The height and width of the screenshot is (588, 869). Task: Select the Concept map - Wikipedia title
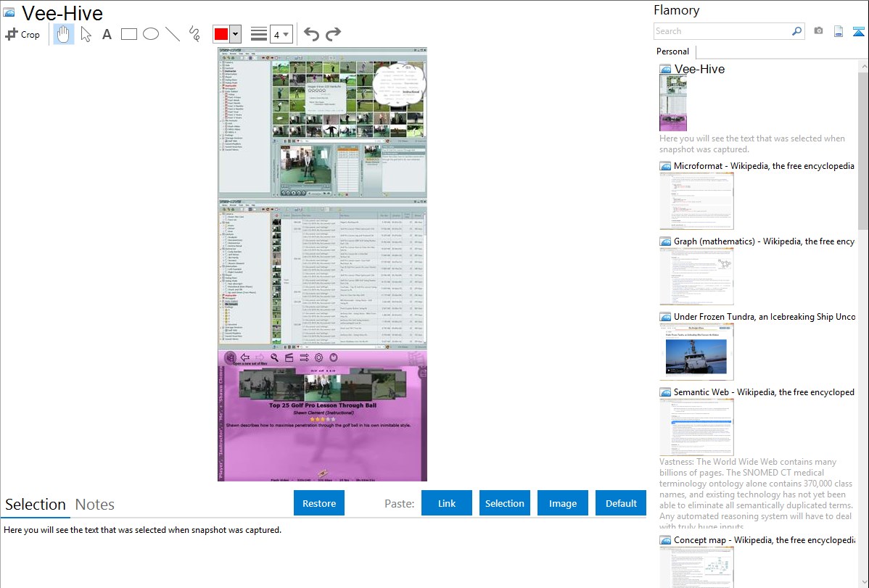[x=764, y=539]
